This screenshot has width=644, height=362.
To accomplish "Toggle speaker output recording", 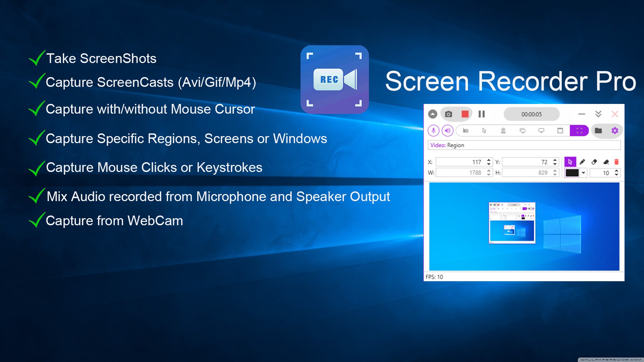I will coord(447,131).
